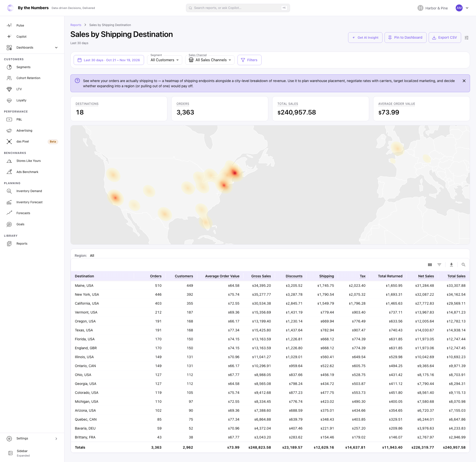476x462 pixels.
Task: Click the Settings gear icon
Action: click(x=9, y=438)
